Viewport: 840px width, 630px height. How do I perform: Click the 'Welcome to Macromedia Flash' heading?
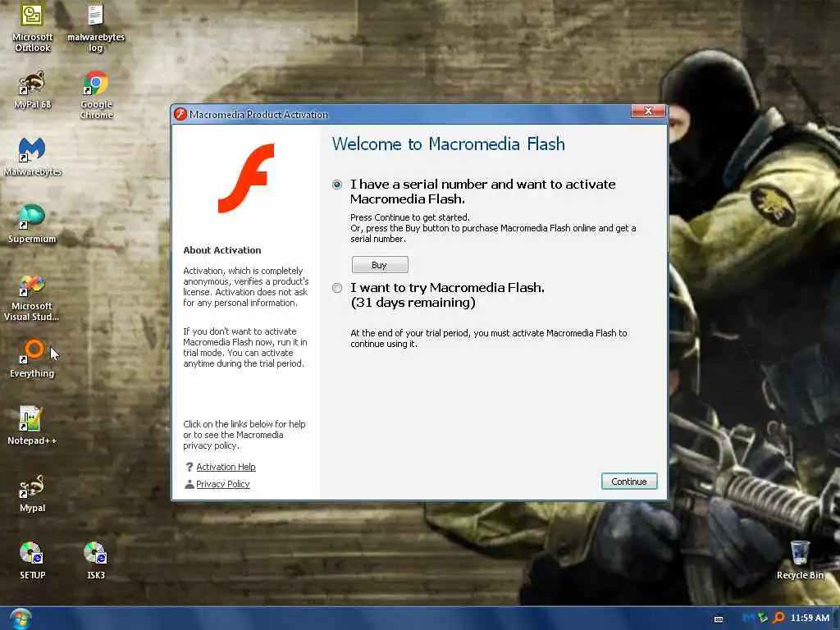point(449,144)
